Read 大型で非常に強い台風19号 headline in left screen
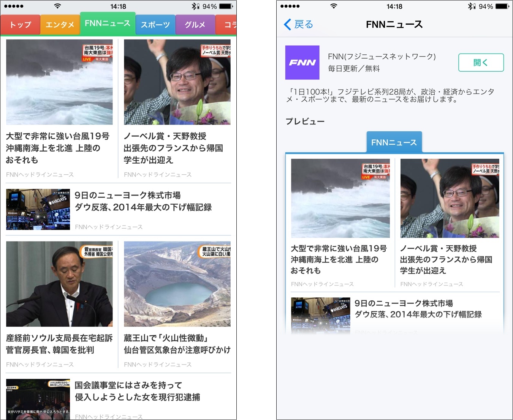 [58, 148]
